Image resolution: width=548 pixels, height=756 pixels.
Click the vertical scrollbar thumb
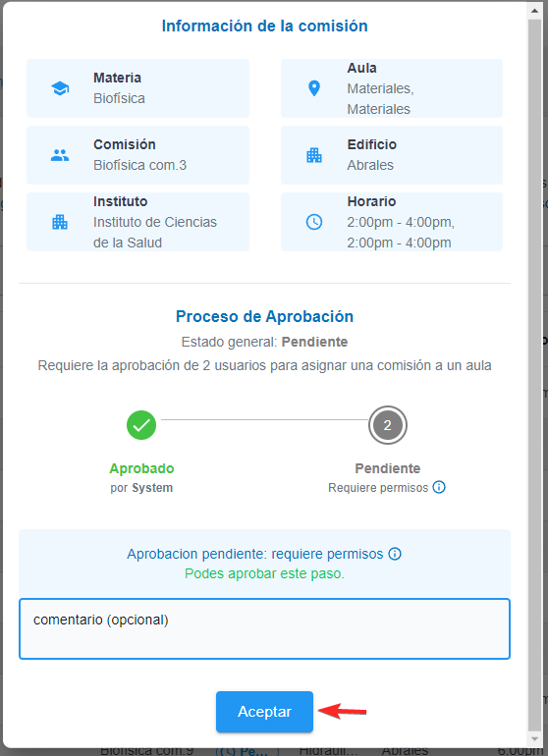click(534, 376)
